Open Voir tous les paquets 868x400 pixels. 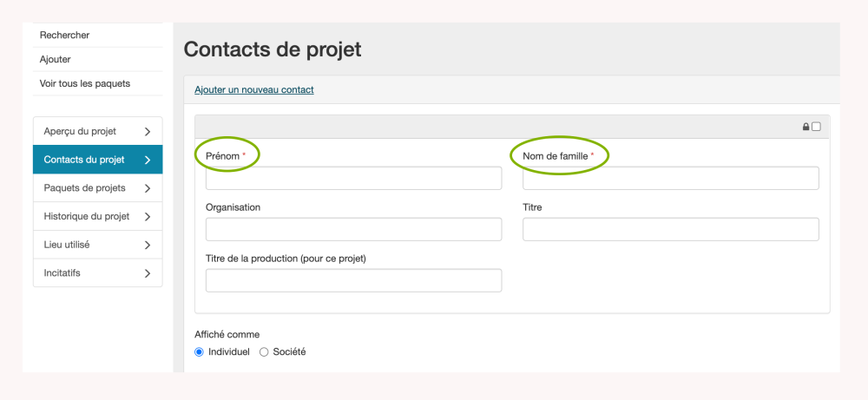coord(85,83)
